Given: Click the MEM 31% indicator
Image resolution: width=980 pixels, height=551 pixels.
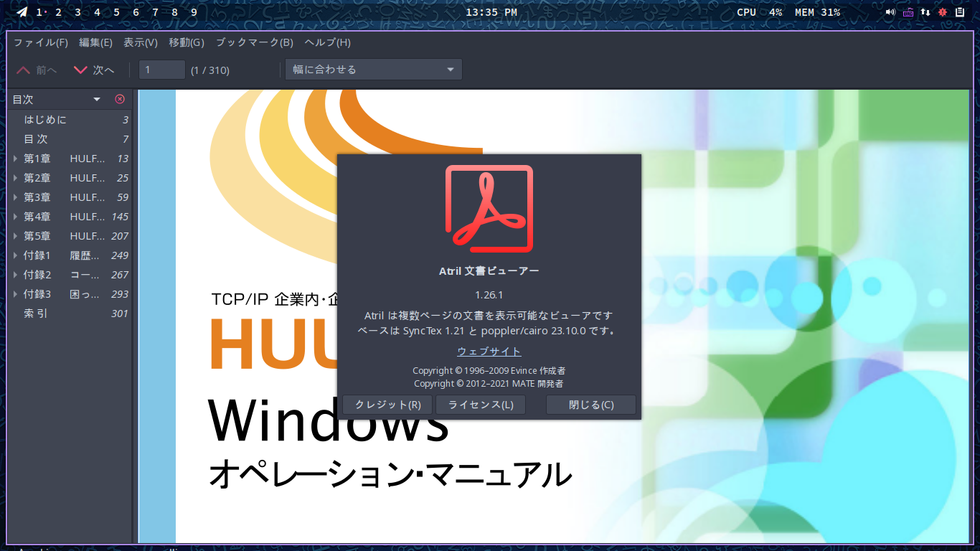Looking at the screenshot, I should click(817, 12).
